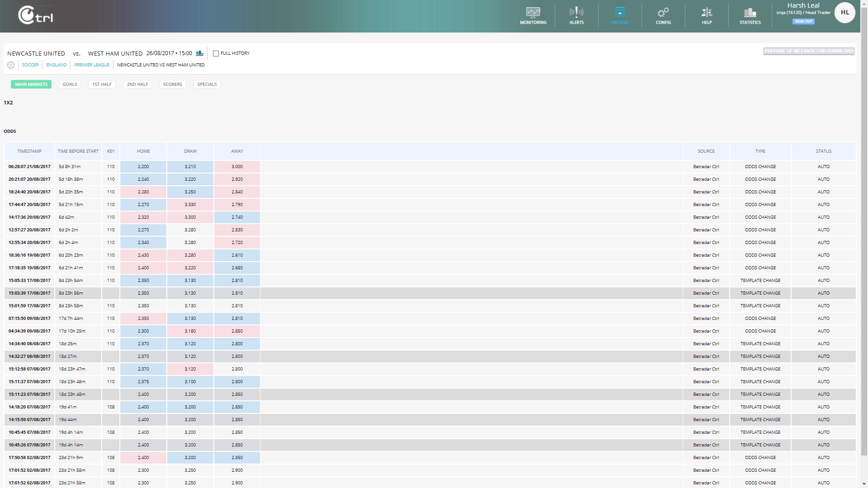Viewport: 868px width, 488px height.
Task: Follow the Premier League breadcrumb link
Action: tap(92, 65)
